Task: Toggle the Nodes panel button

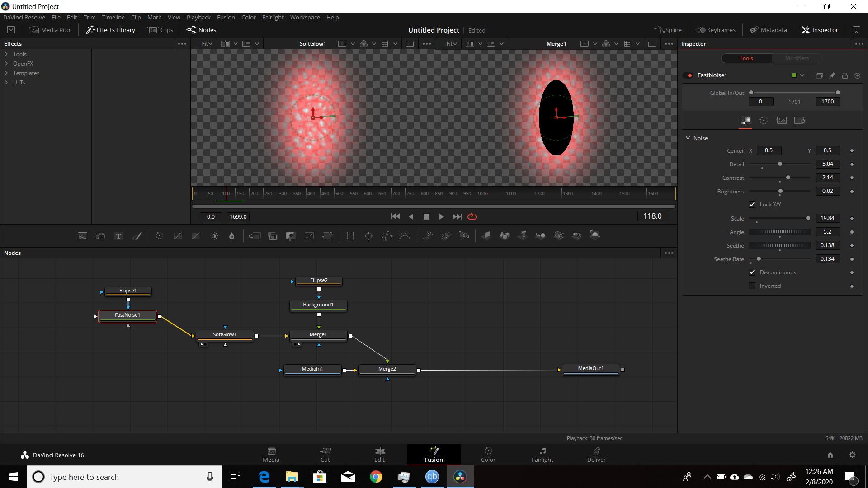Action: tap(202, 30)
